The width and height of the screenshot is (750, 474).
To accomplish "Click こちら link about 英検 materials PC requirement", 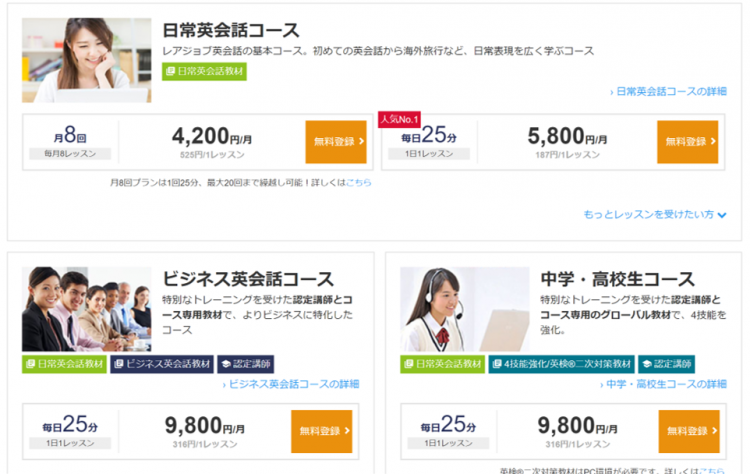I will pyautogui.click(x=712, y=471).
